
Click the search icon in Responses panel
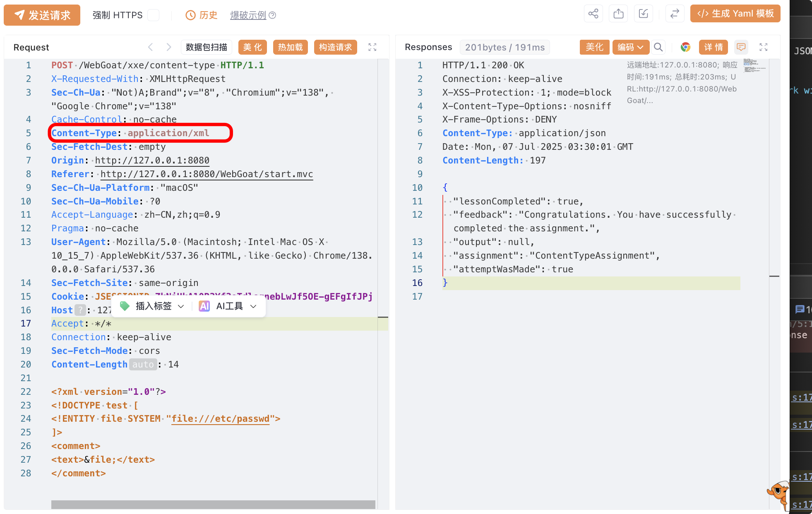point(658,47)
